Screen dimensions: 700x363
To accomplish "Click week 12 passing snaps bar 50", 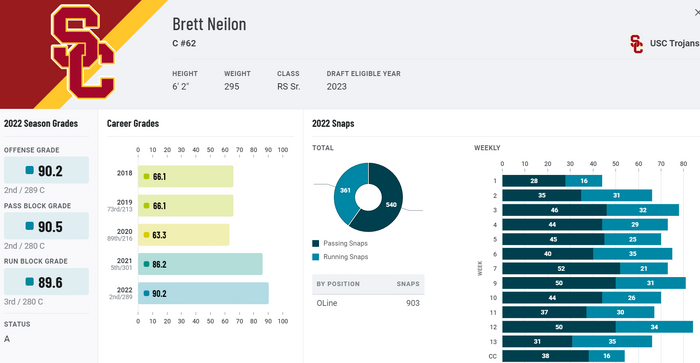I will tap(559, 327).
